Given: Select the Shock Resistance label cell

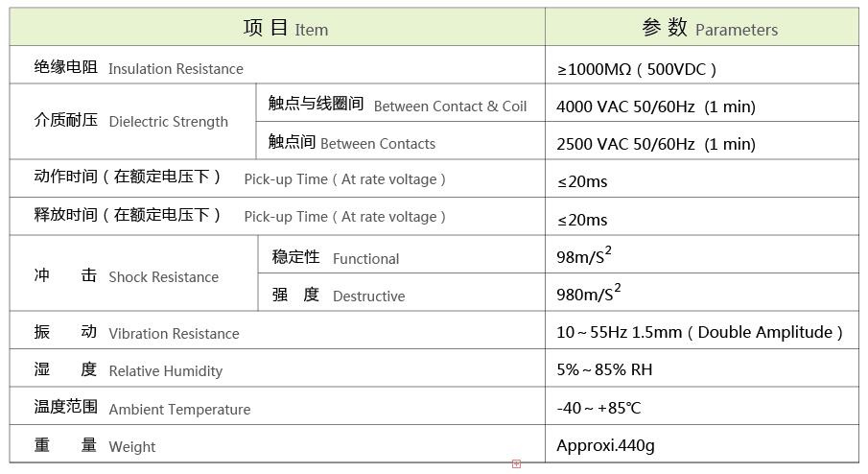Looking at the screenshot, I should coord(127,276).
